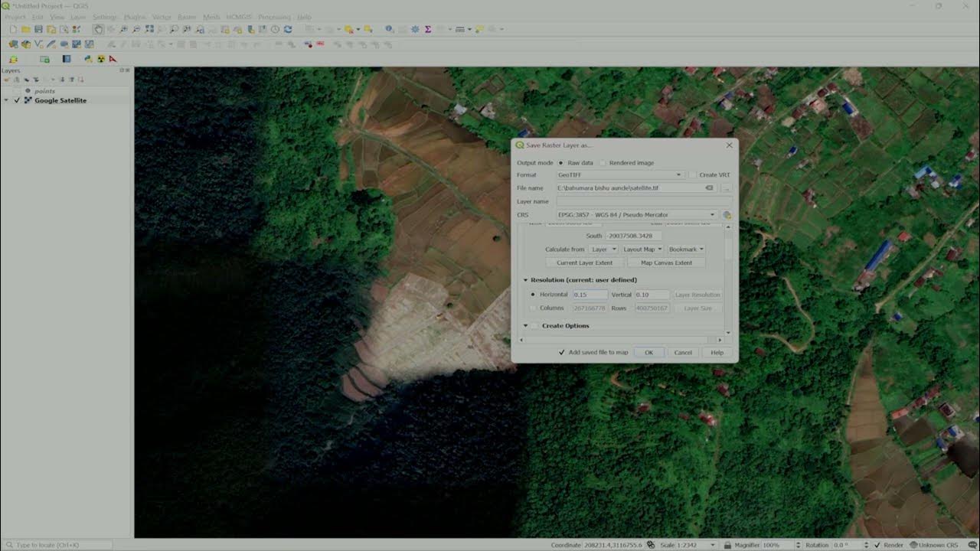Click OK in Save Raster Layer dialog

pyautogui.click(x=648, y=353)
